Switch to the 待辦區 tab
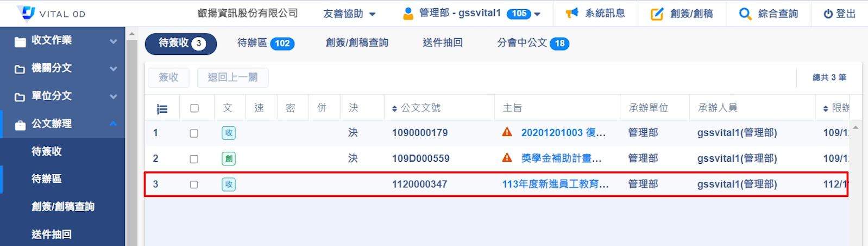The height and width of the screenshot is (246, 868). click(266, 43)
